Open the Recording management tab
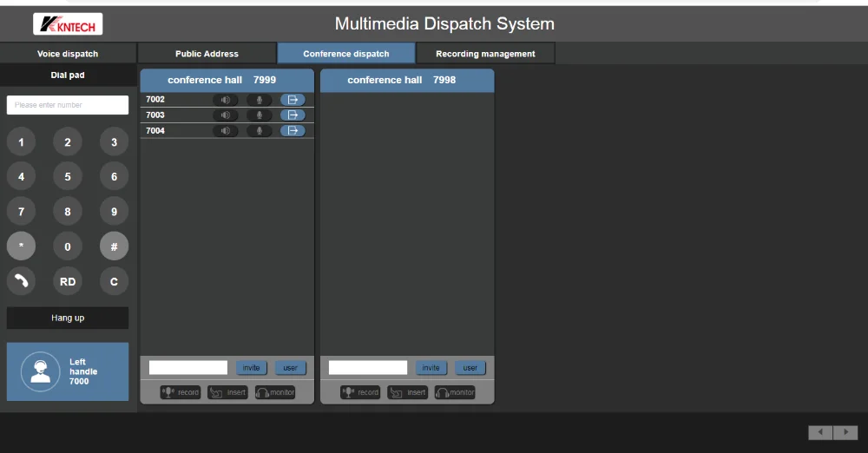 click(485, 54)
